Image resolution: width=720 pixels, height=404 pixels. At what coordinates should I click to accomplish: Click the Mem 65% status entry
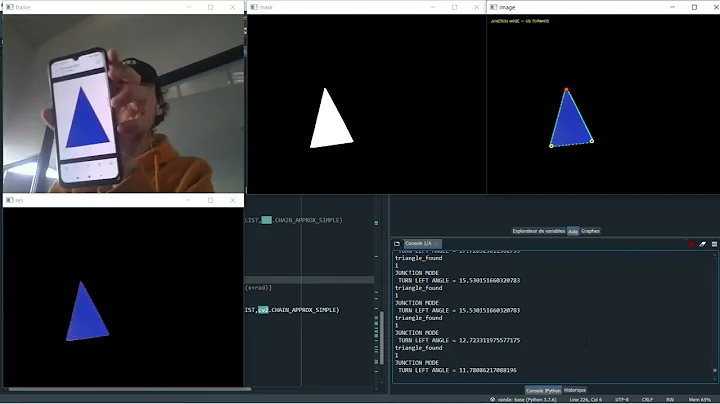699,399
